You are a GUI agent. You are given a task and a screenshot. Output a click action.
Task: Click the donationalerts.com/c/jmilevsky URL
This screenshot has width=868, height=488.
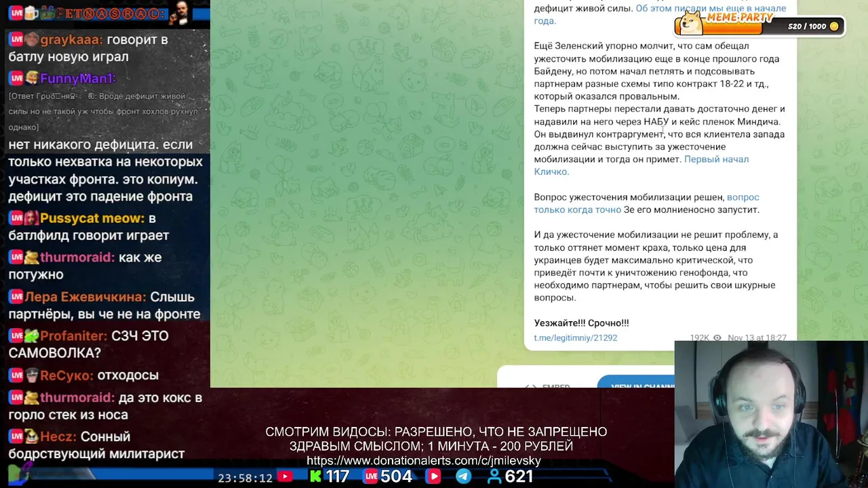point(424,461)
